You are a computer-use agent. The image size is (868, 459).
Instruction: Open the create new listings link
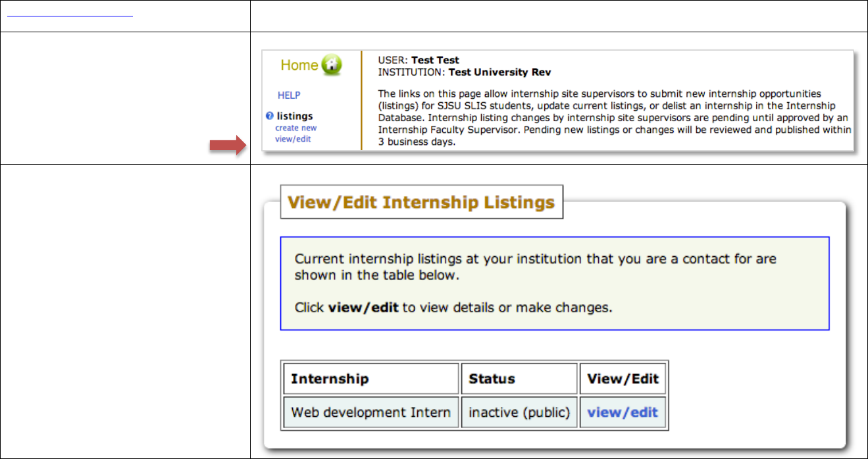coord(296,128)
